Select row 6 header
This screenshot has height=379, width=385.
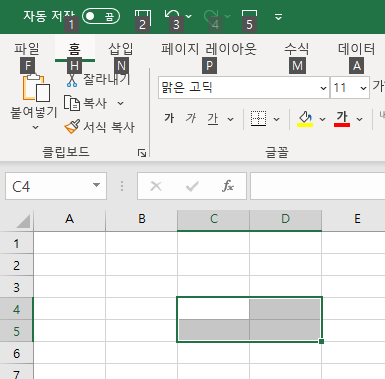pyautogui.click(x=16, y=353)
